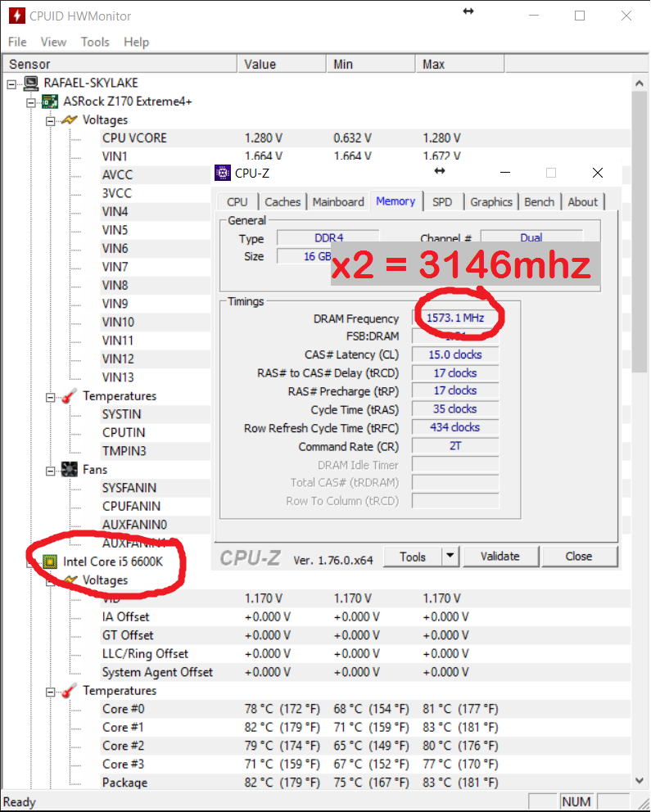Viewport: 651px width, 812px height.
Task: Switch to the Graphics tab in CPU-Z
Action: pos(491,202)
